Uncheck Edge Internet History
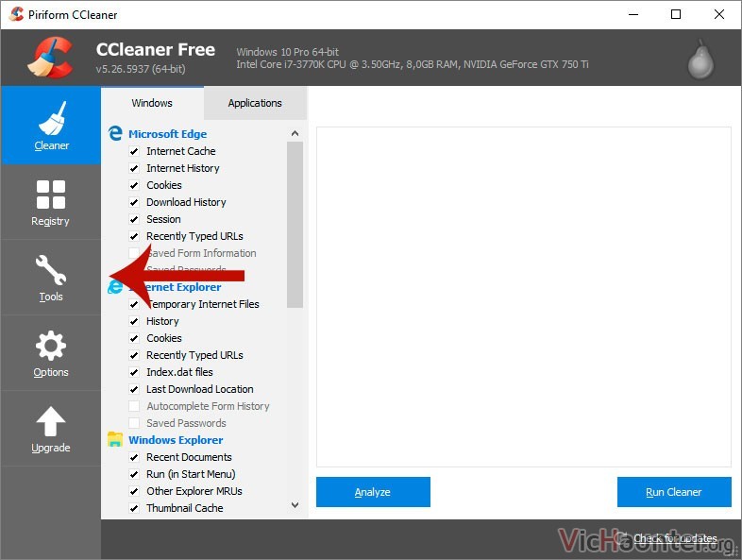This screenshot has height=560, width=742. pyautogui.click(x=134, y=168)
